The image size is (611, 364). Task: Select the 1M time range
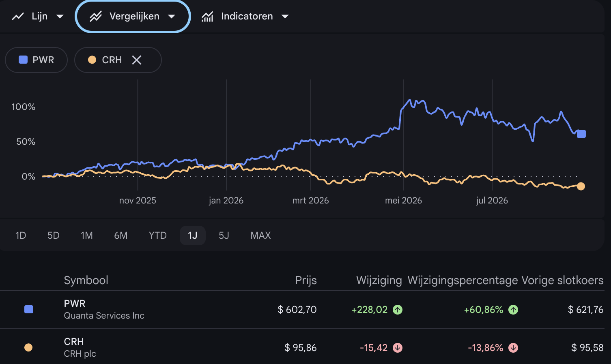tap(87, 236)
